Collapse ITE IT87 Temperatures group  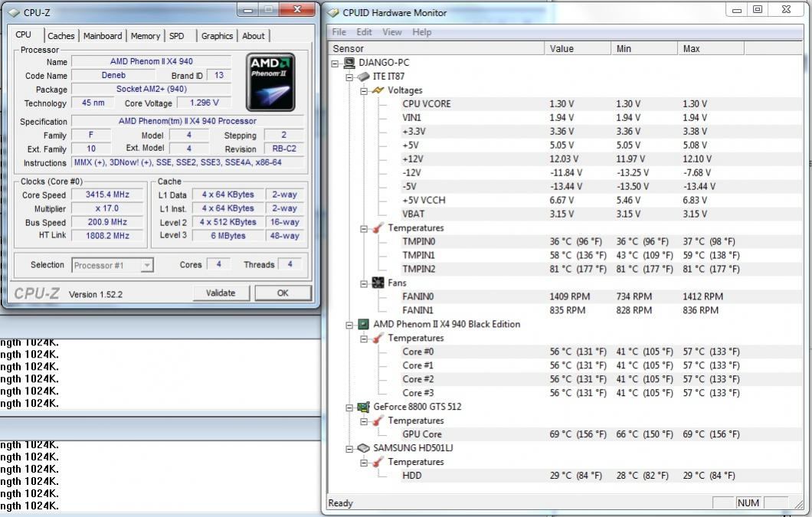(364, 228)
